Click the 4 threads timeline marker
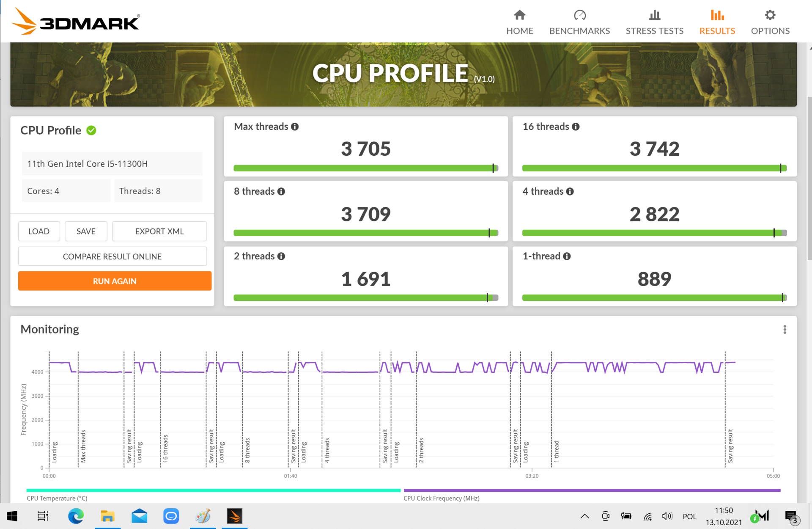Viewport: 812px width, 529px height. click(x=327, y=450)
